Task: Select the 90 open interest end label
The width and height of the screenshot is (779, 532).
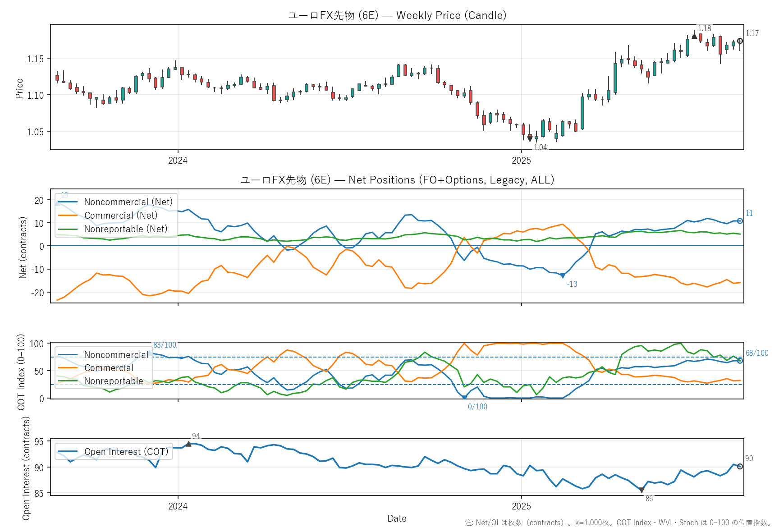Action: (749, 459)
